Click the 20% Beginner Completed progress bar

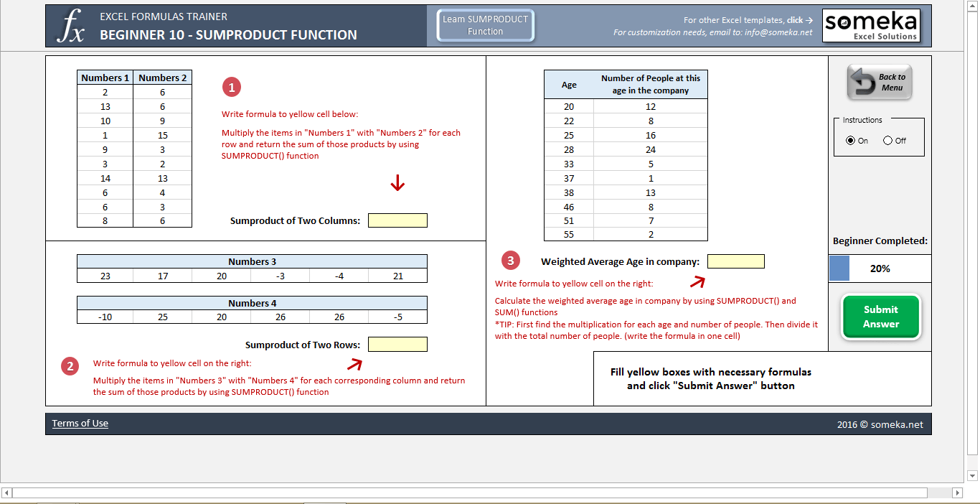(880, 269)
